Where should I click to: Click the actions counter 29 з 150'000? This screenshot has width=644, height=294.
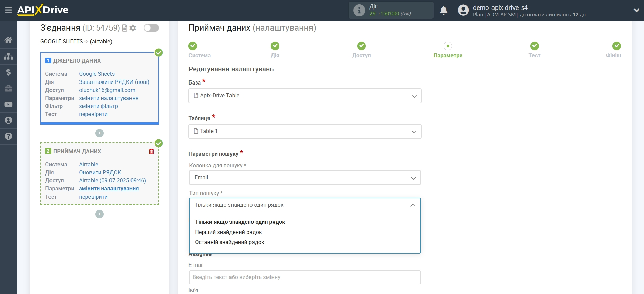pos(390,14)
